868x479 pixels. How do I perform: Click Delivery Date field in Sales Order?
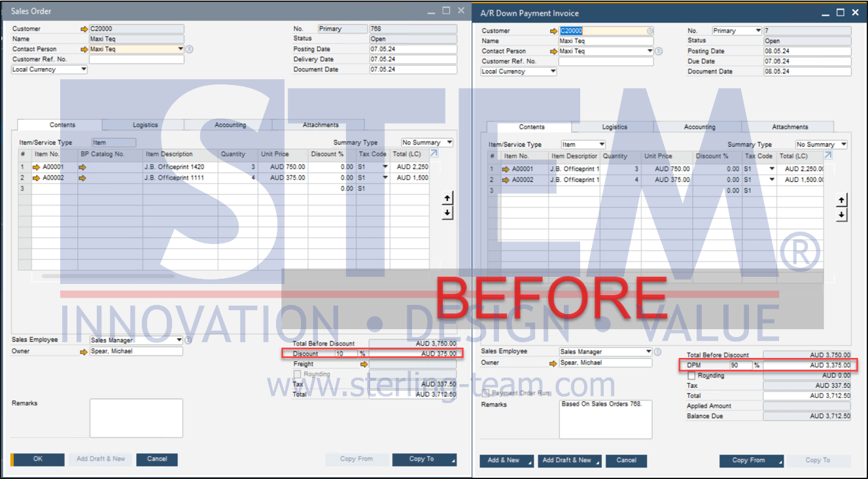tap(413, 60)
